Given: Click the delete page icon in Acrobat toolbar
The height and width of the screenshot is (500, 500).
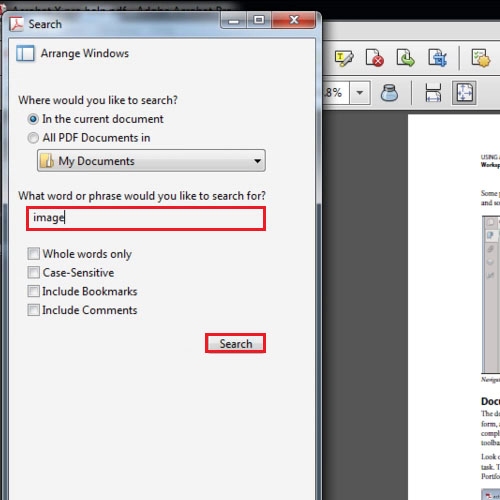Looking at the screenshot, I should pos(374,58).
